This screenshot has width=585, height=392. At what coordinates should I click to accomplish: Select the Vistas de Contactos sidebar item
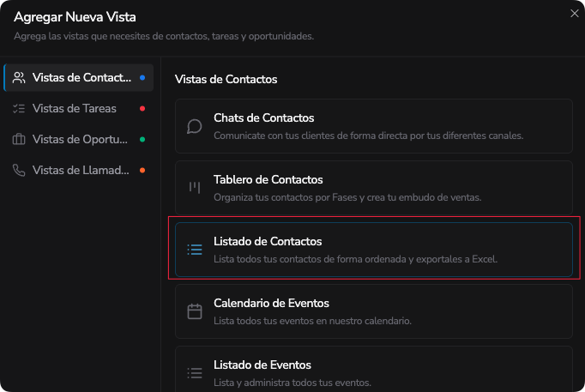(79, 77)
